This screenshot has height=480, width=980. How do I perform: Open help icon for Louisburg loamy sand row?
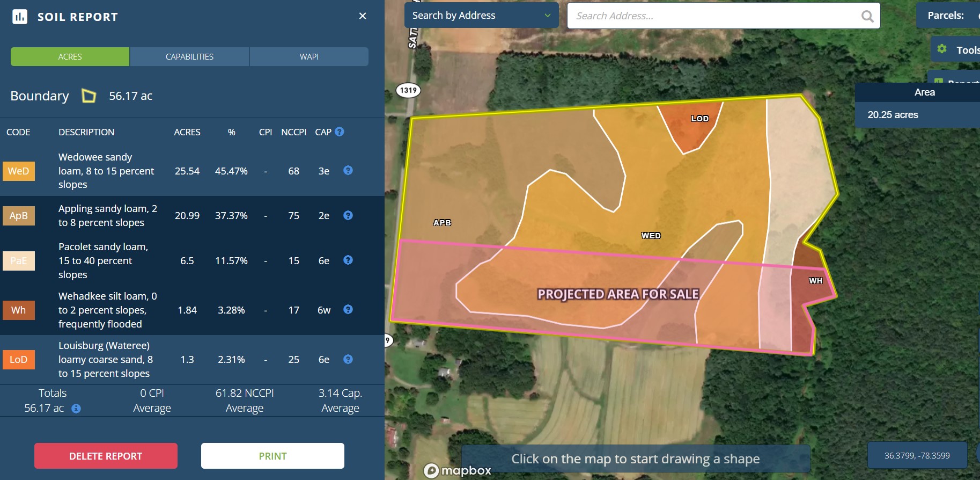click(x=348, y=359)
